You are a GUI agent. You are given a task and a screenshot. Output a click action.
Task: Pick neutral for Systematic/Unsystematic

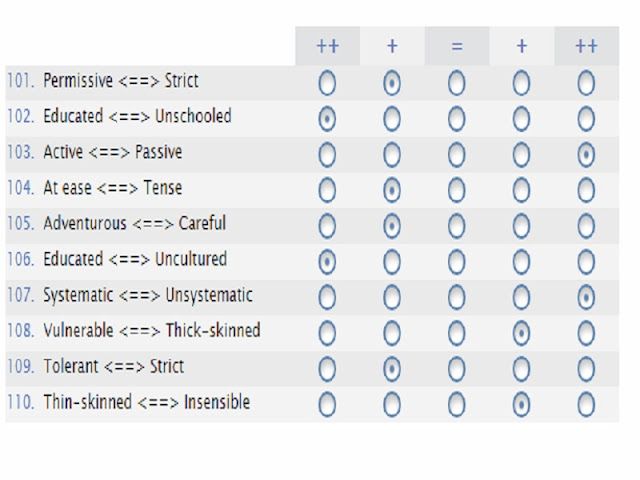click(456, 298)
